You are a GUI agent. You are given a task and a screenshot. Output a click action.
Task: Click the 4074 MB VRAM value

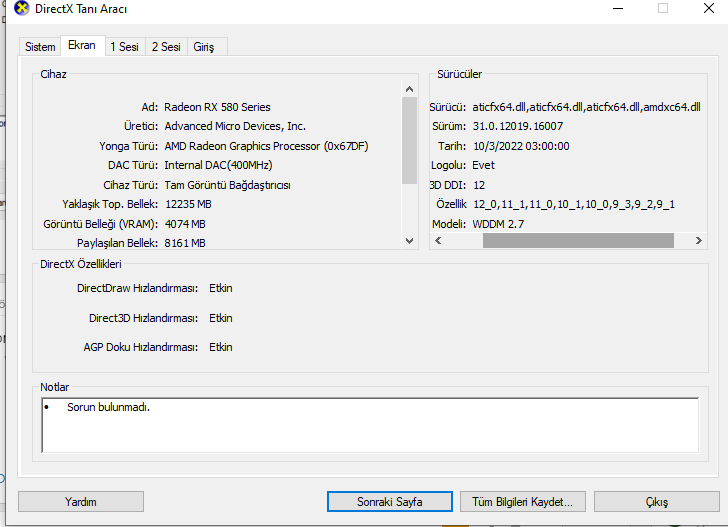pos(185,224)
